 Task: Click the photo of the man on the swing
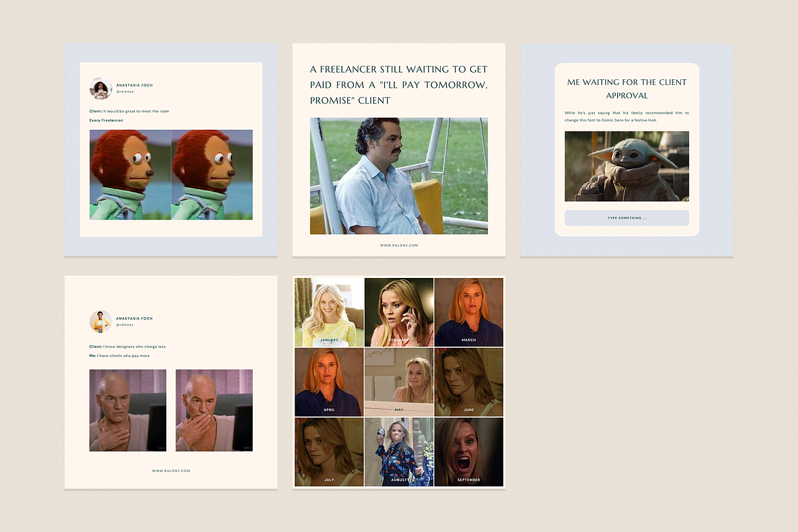(x=399, y=176)
